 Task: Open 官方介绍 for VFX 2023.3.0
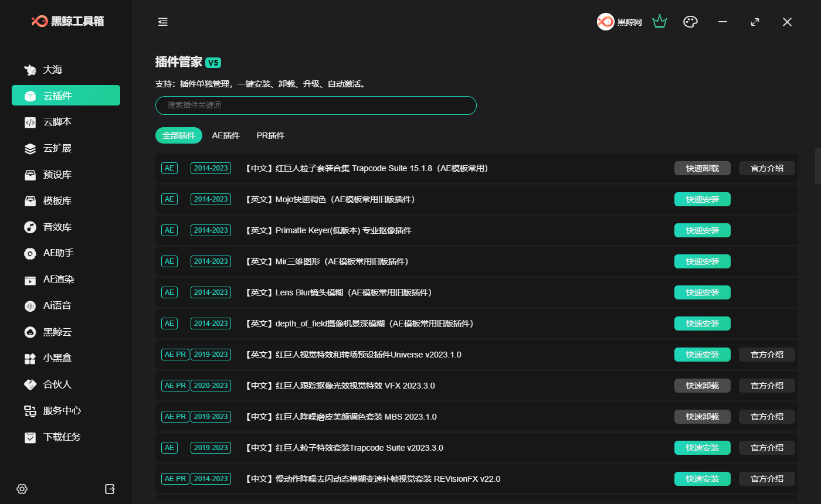coord(767,386)
